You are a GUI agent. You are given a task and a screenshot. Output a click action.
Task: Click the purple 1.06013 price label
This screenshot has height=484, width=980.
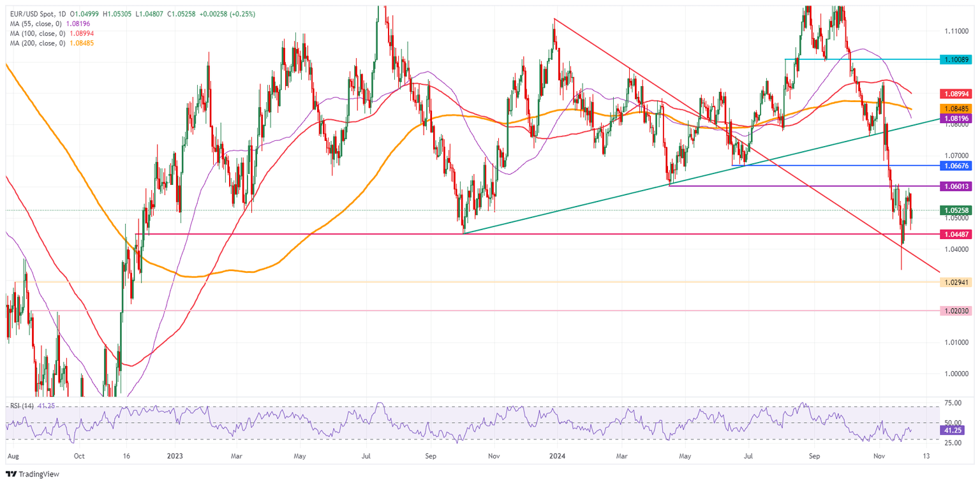pos(956,186)
